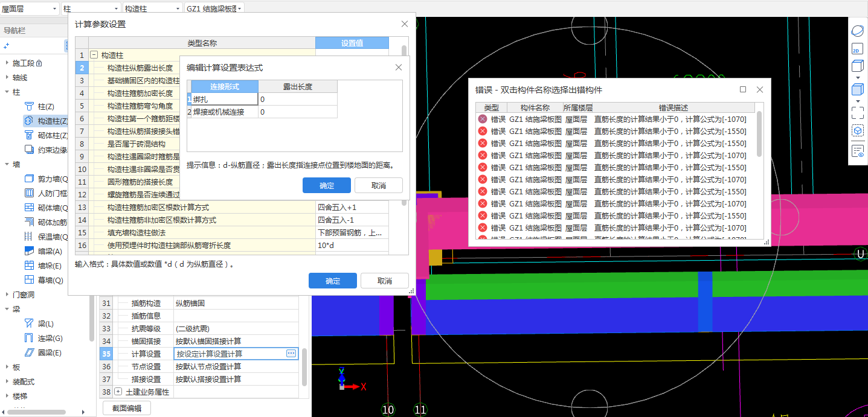Click the 幕墙(Q) curtain wall icon
The width and height of the screenshot is (868, 417).
[x=29, y=280]
